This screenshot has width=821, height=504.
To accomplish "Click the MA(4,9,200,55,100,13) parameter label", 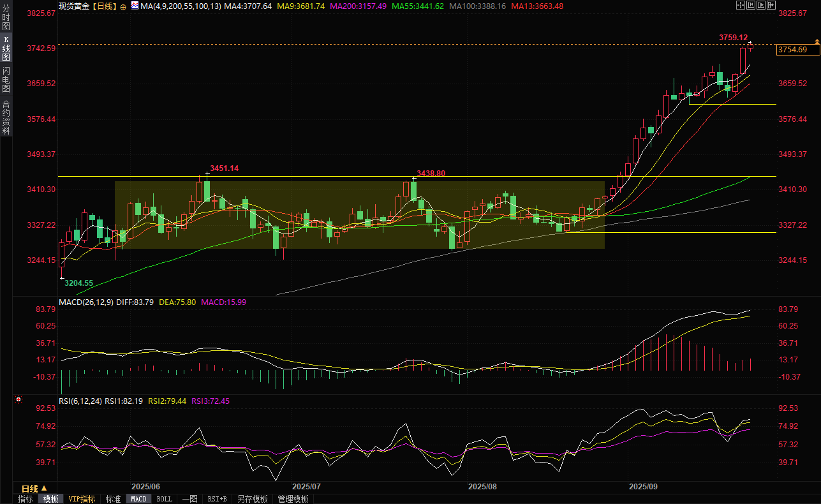I will tap(181, 6).
